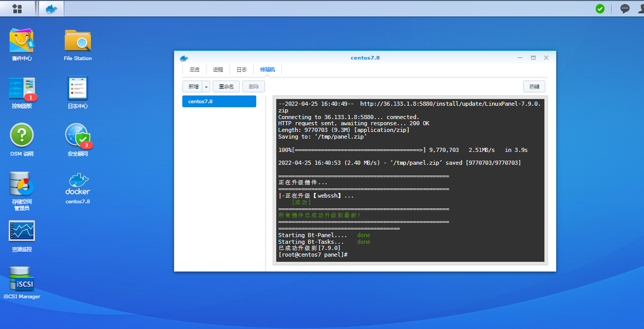Click the green '所有插件已成功升级到最新!' line

tap(319, 215)
